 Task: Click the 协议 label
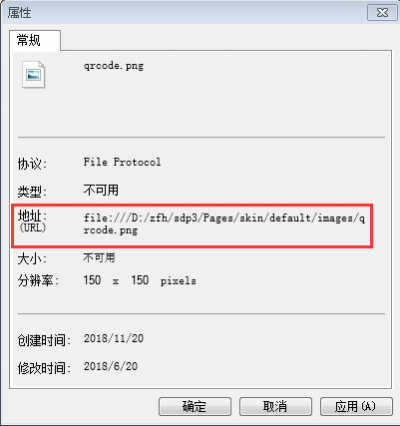(x=32, y=164)
